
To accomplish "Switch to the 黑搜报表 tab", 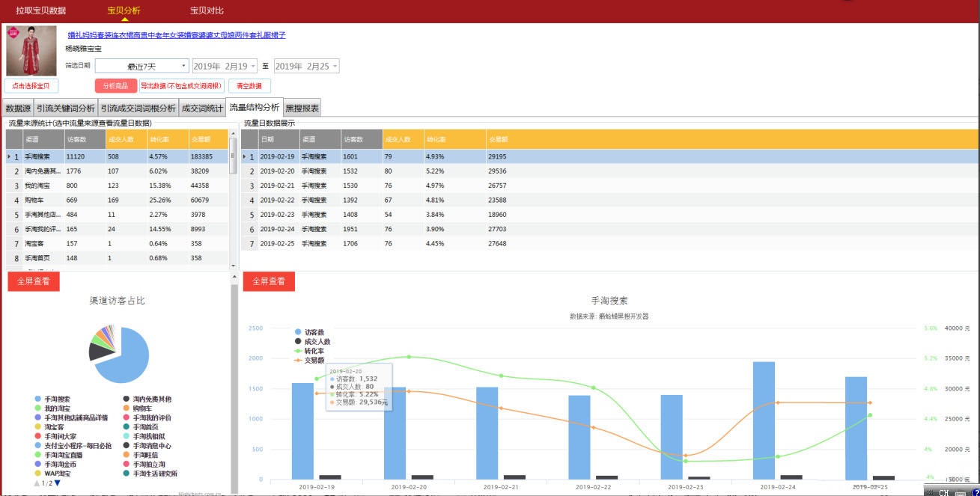I will coord(302,108).
